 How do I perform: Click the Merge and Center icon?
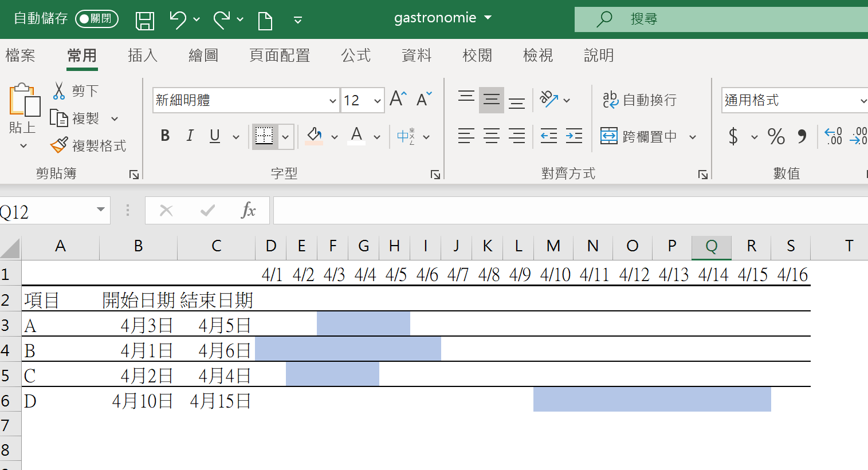coord(609,136)
